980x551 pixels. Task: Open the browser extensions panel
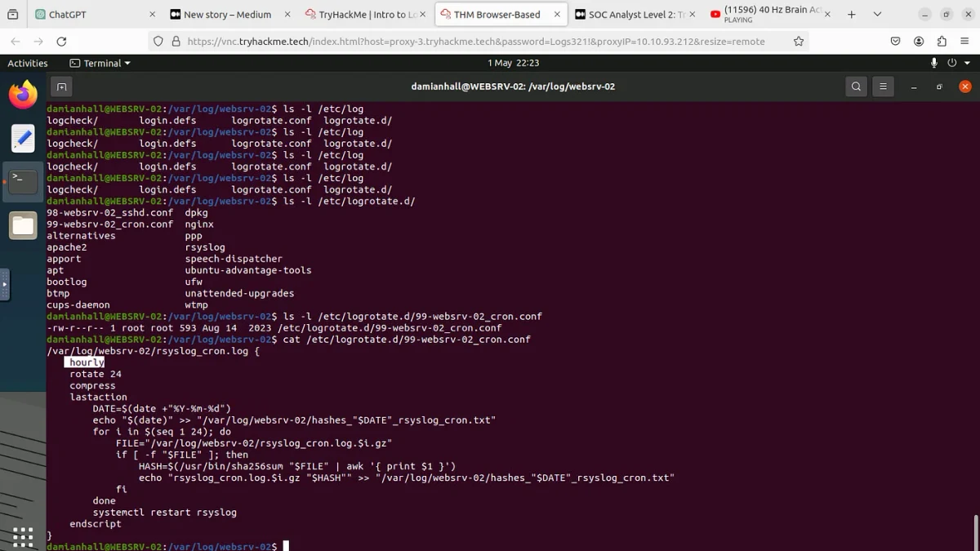click(x=942, y=42)
